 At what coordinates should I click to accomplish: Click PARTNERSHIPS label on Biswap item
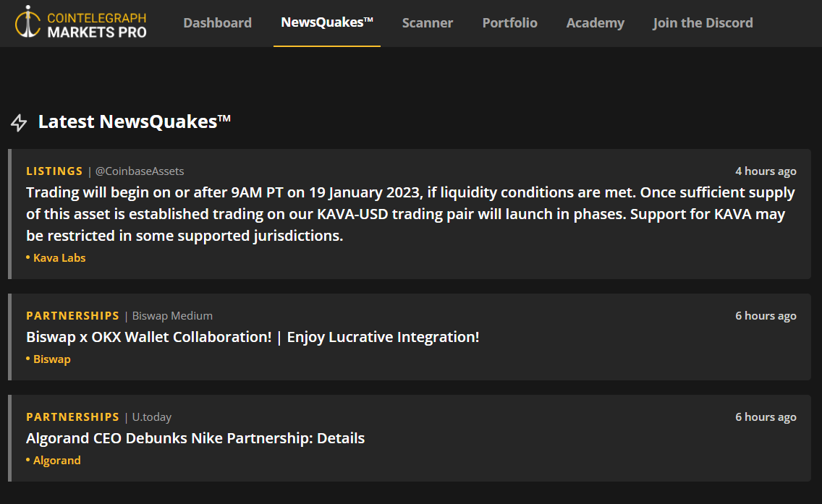coord(72,316)
